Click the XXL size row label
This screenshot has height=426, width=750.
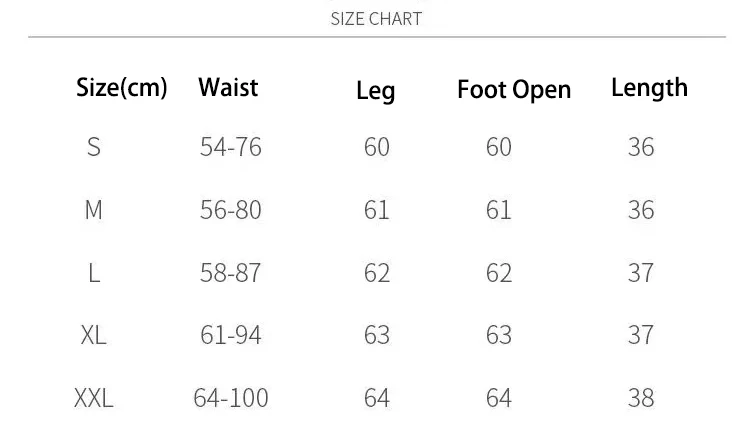[94, 398]
